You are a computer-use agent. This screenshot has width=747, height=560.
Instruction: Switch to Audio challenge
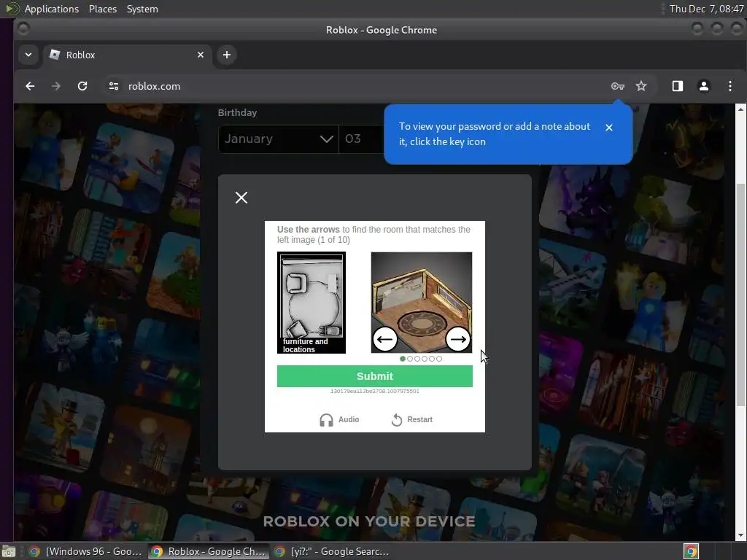339,419
